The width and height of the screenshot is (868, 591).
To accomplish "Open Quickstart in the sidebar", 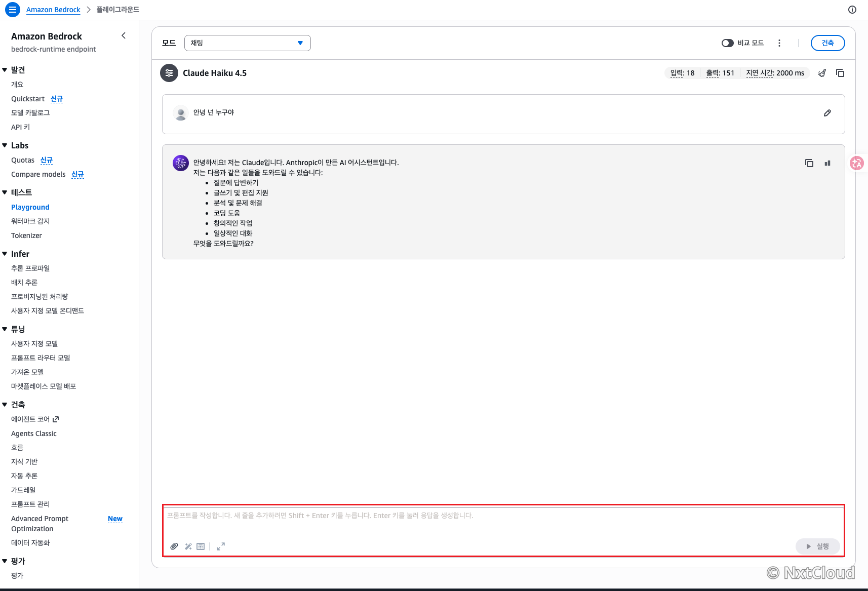I will (28, 99).
